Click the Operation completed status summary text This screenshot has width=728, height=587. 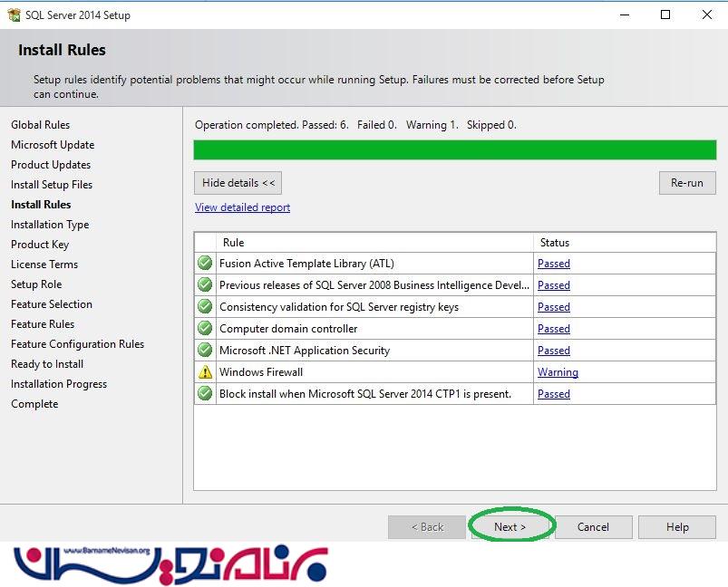[x=355, y=125]
